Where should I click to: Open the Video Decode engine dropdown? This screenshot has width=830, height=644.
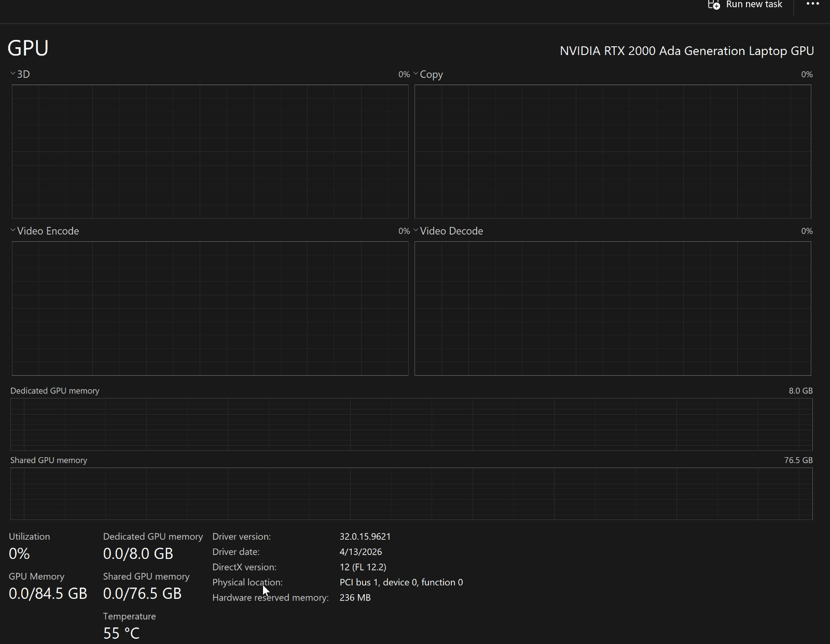click(x=416, y=231)
